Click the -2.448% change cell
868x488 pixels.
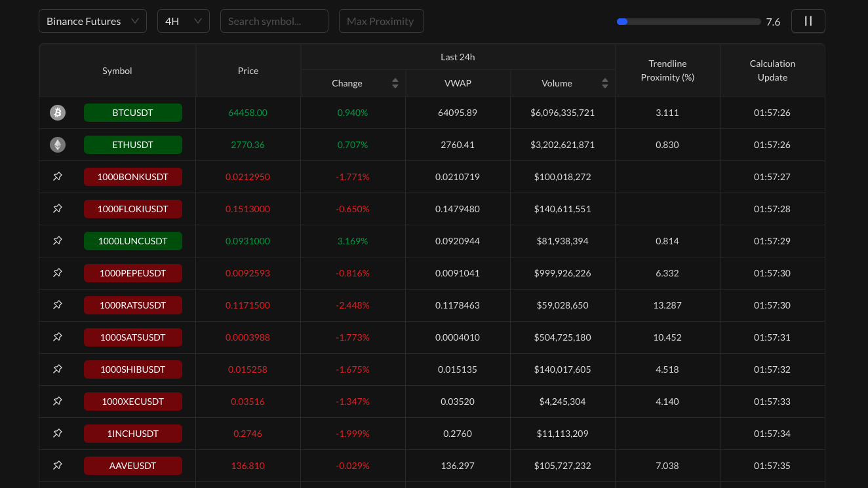pos(353,305)
